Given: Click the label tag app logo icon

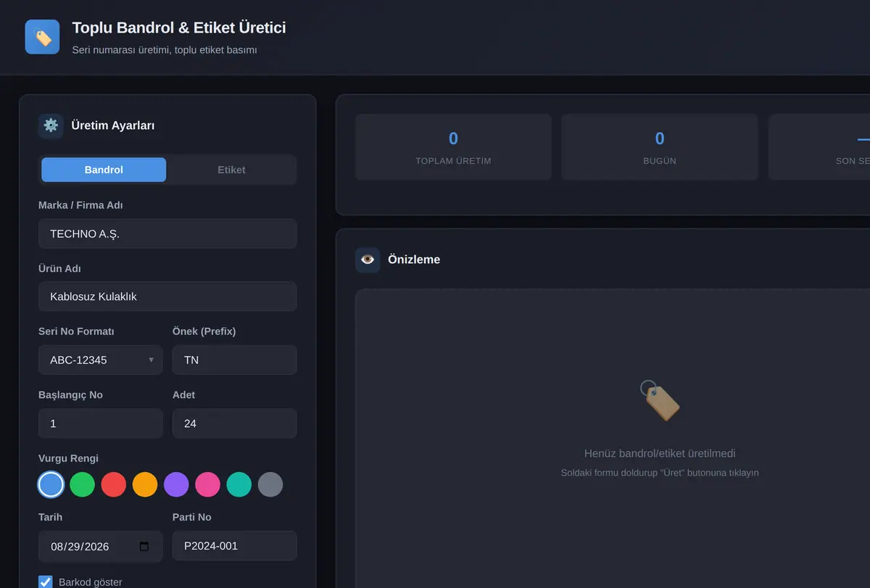Looking at the screenshot, I should pos(42,37).
